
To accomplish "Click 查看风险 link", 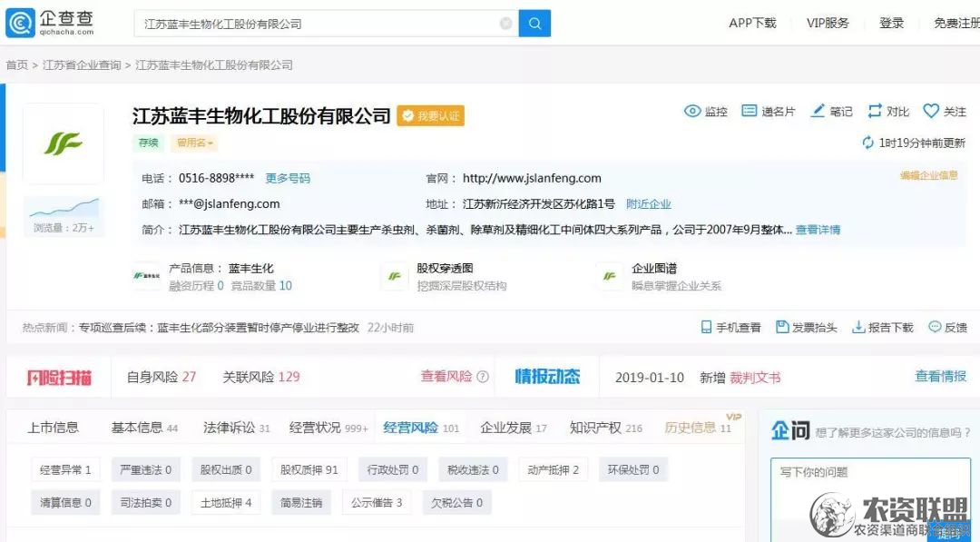I will point(446,377).
